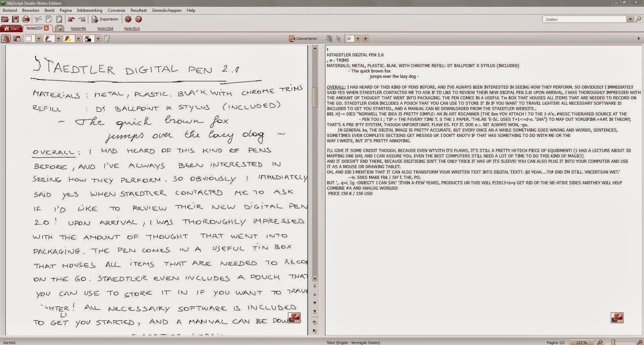Open the Zoeken search dropdown arrow

630,19
